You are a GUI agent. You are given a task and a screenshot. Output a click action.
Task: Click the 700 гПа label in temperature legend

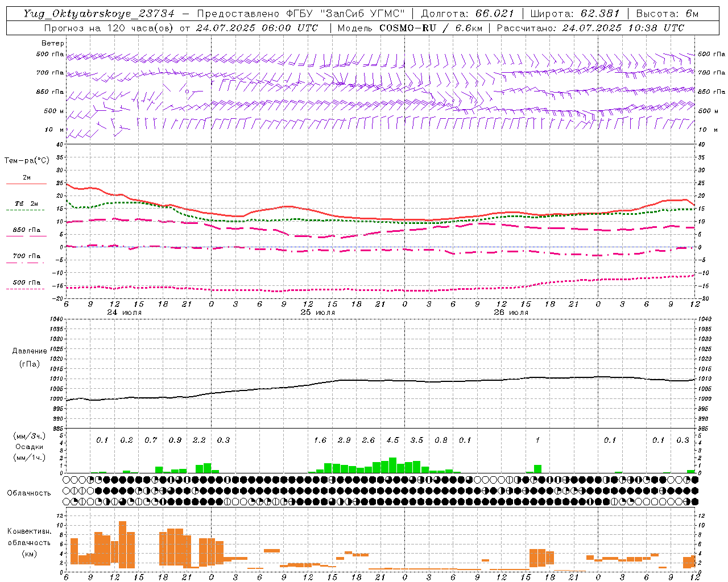tap(27, 256)
